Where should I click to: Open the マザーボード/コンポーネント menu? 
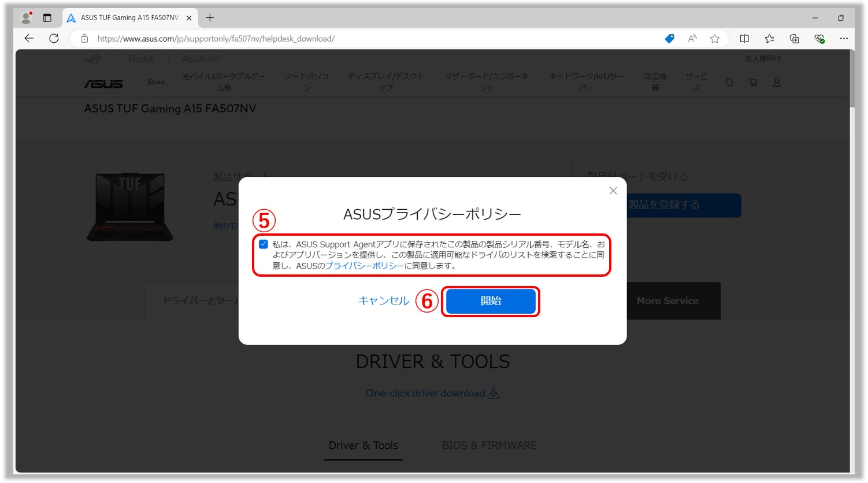click(487, 82)
